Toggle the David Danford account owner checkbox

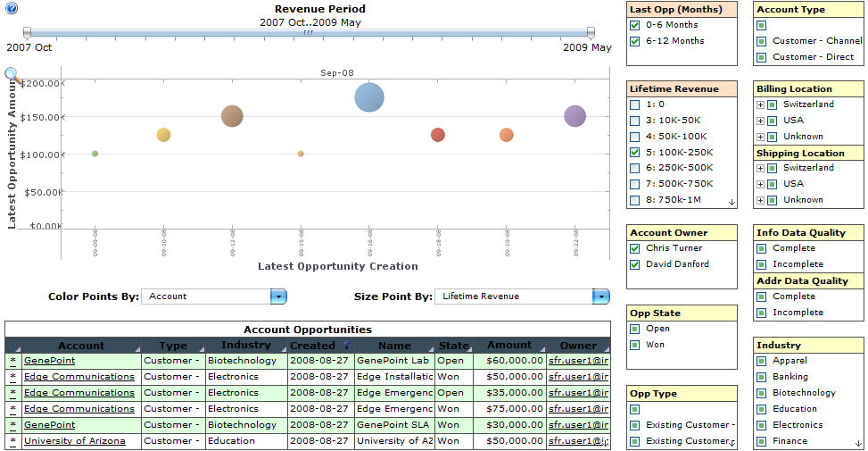coord(635,265)
